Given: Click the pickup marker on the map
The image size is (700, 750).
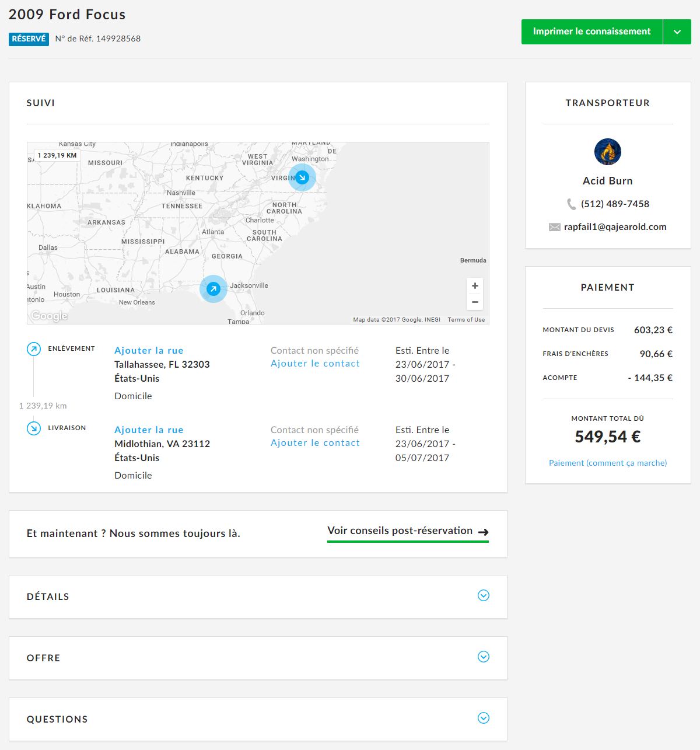Looking at the screenshot, I should (x=213, y=289).
